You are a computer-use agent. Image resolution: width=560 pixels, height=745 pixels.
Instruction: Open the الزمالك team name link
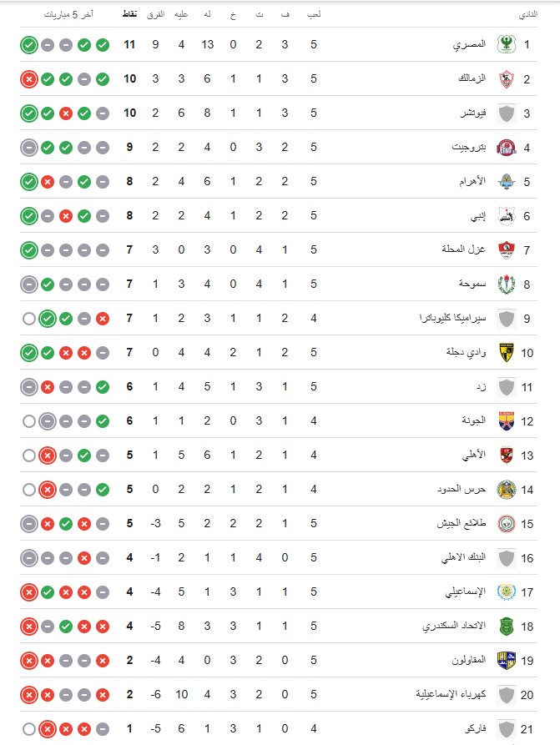(x=472, y=78)
